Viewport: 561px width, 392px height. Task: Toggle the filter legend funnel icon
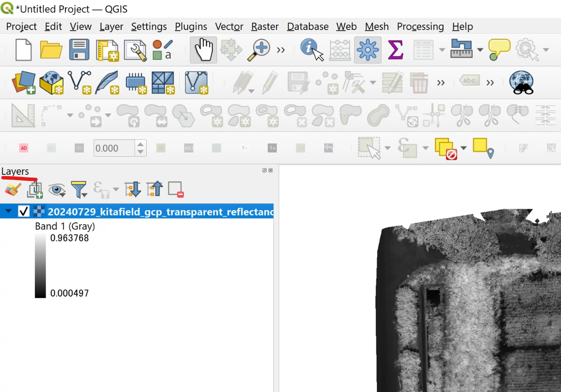[x=79, y=189]
